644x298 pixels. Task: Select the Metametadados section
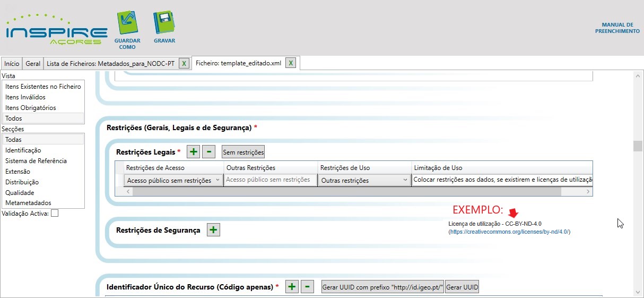28,203
